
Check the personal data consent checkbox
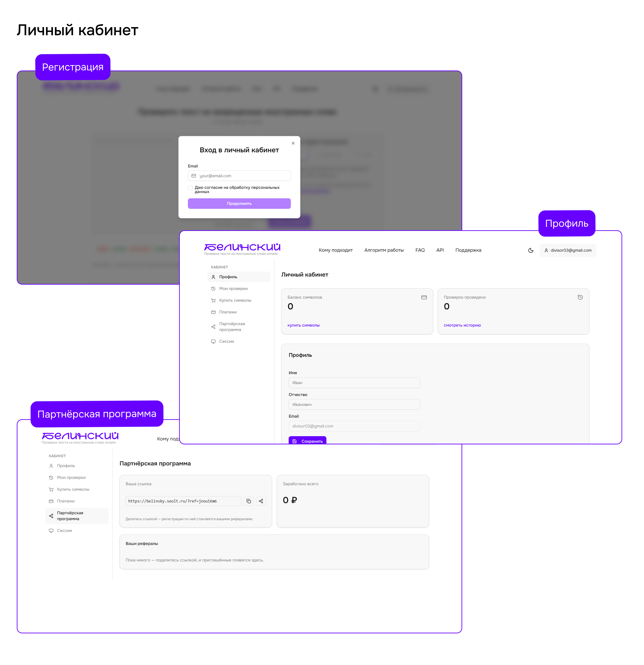(x=190, y=188)
